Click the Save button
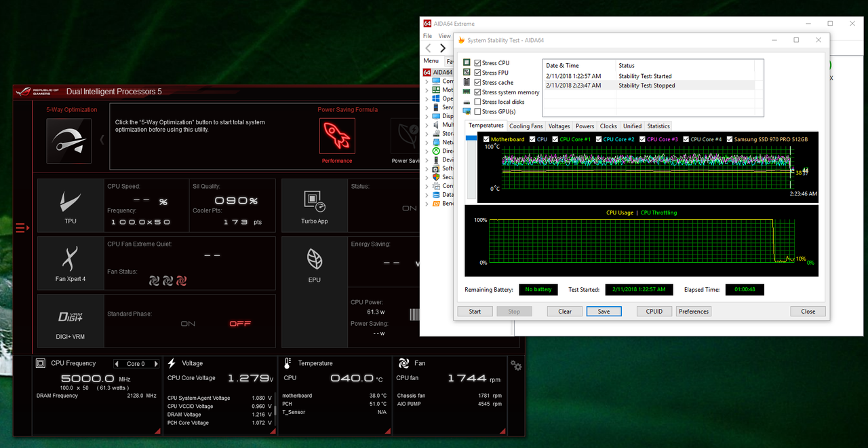The width and height of the screenshot is (868, 448). pyautogui.click(x=604, y=312)
